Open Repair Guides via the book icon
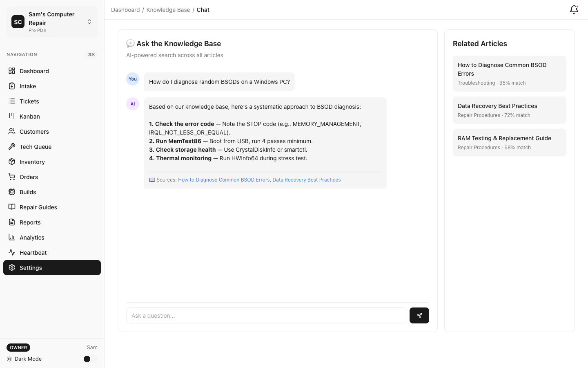The height and width of the screenshot is (368, 588). pyautogui.click(x=11, y=207)
